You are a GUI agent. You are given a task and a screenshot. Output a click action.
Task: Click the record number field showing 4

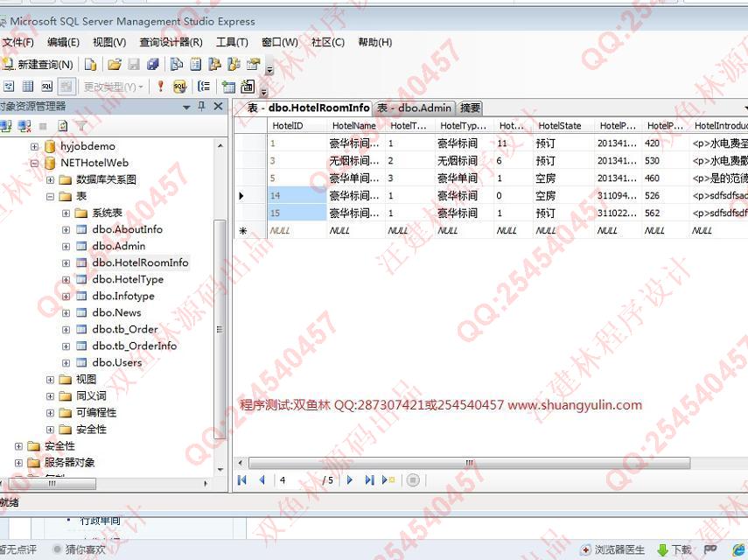[297, 479]
